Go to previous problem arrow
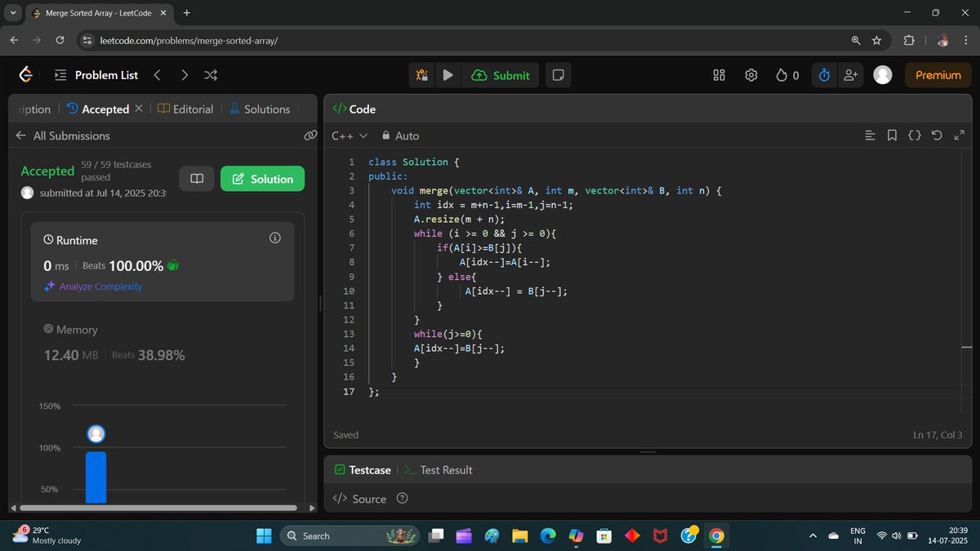Screen dimensions: 980x551 157,75
